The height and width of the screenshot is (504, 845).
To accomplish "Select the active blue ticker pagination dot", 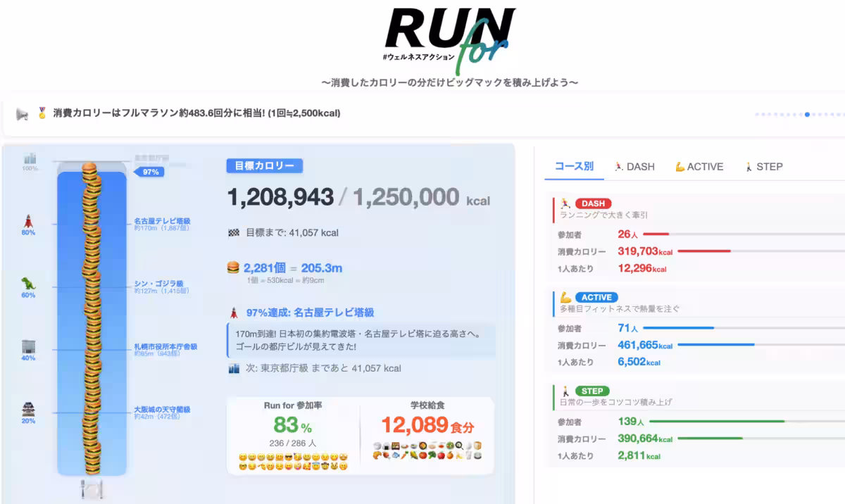I will [x=807, y=114].
